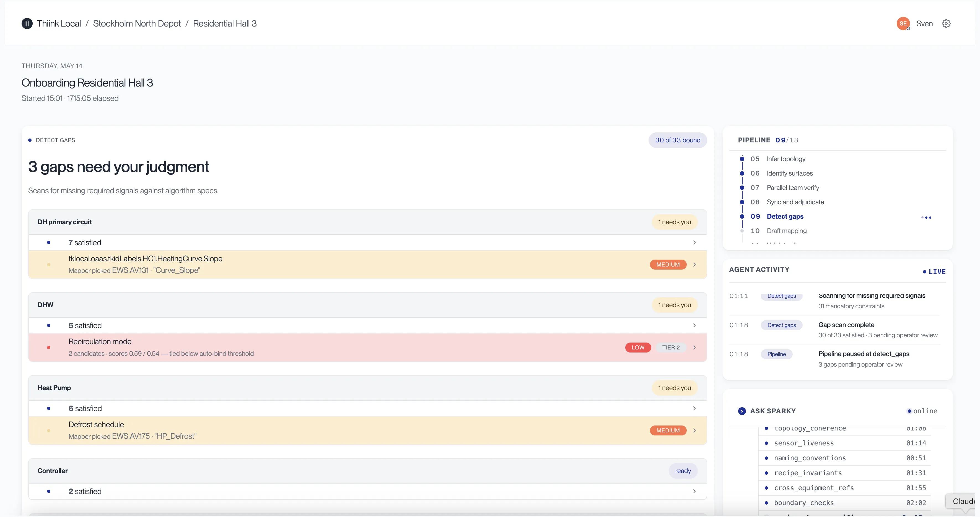Open the HeatingCurve.Slope gap chevron
The height and width of the screenshot is (517, 980).
click(x=694, y=265)
